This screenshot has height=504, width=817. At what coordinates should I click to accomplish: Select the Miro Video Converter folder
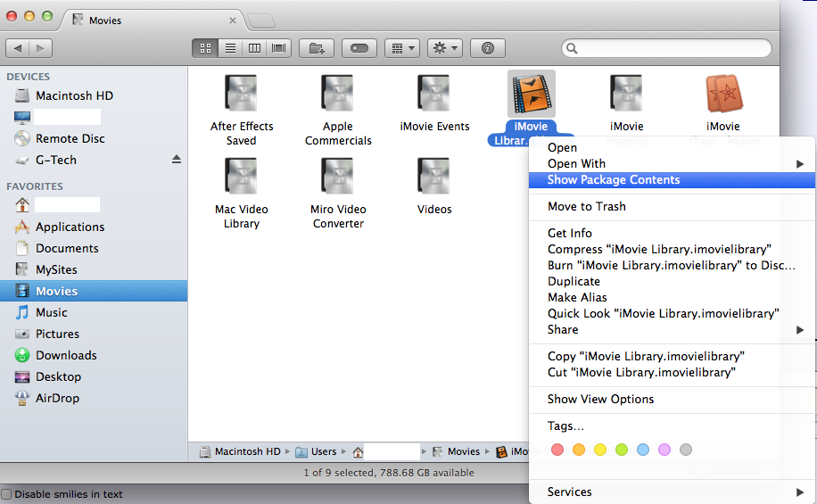click(338, 177)
